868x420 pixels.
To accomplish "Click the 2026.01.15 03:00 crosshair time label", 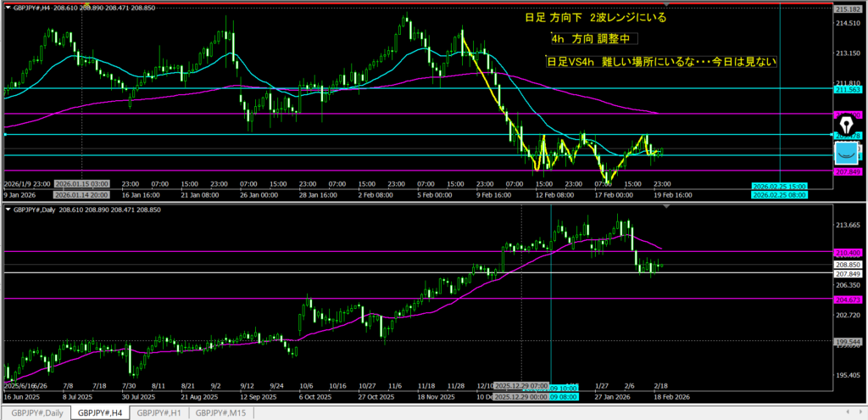I will click(81, 184).
